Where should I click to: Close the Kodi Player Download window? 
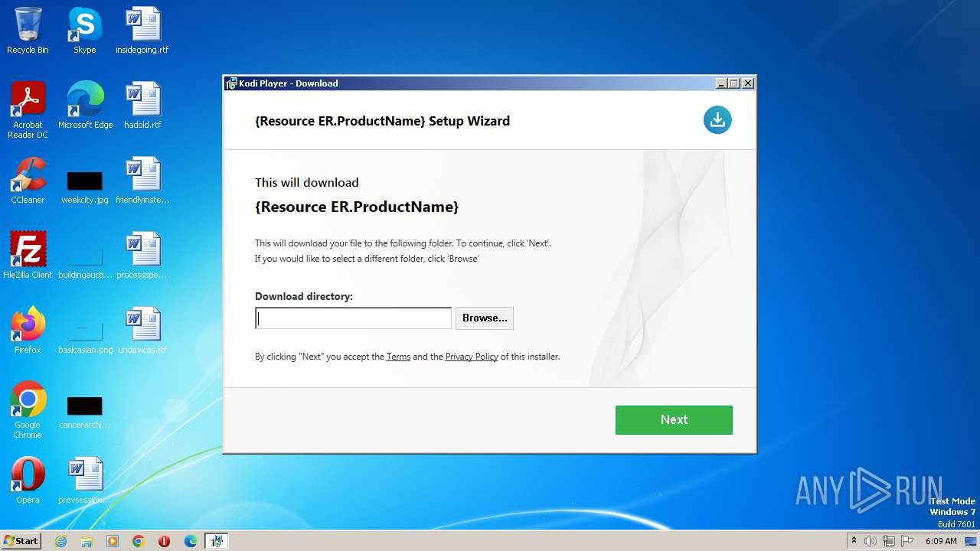(748, 83)
